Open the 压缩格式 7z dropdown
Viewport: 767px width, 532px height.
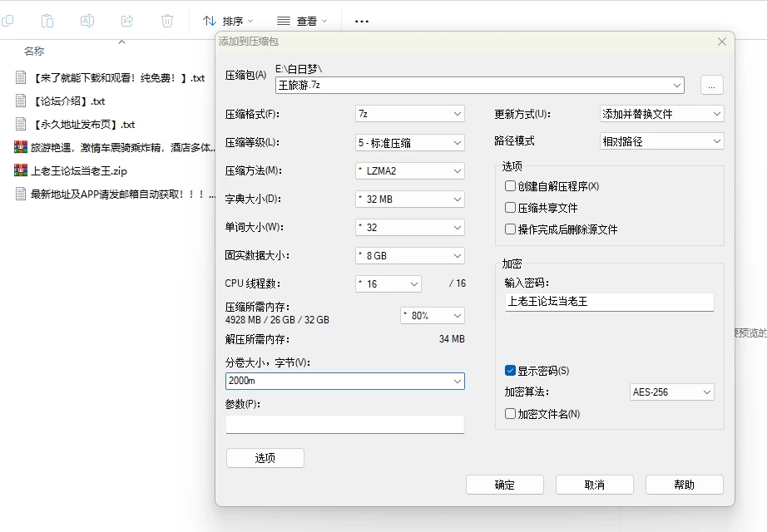pos(410,114)
